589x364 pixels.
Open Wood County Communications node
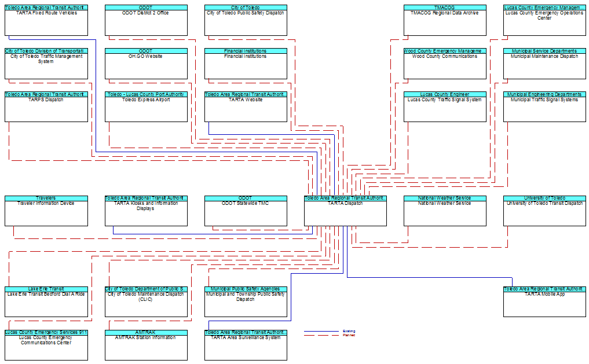click(x=445, y=64)
